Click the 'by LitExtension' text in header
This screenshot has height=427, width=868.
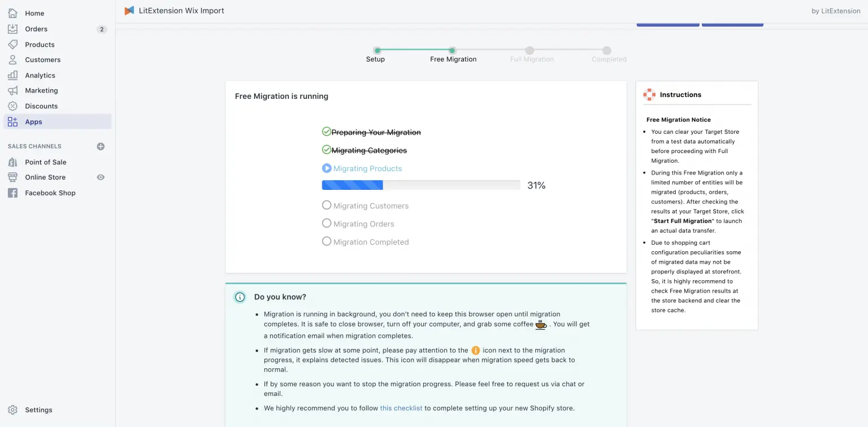point(836,11)
